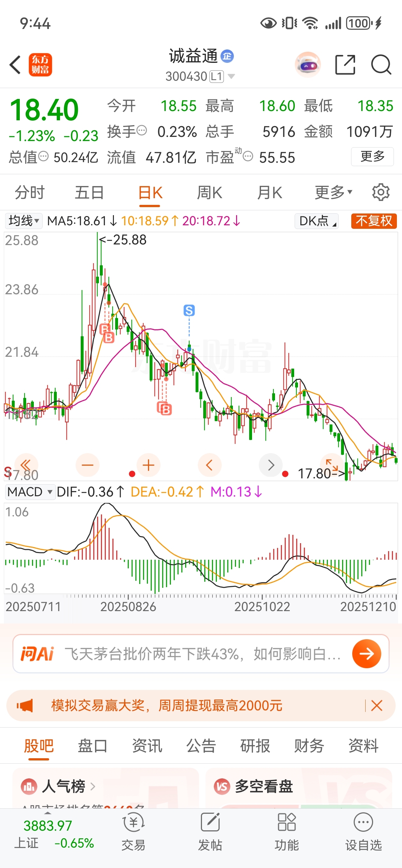
Task: Tap the 更多 quote details button
Action: click(x=372, y=157)
